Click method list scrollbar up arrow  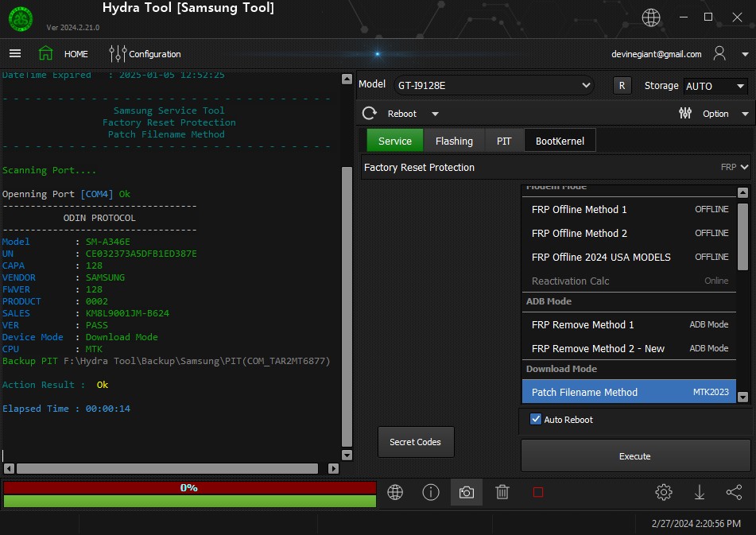(x=743, y=193)
